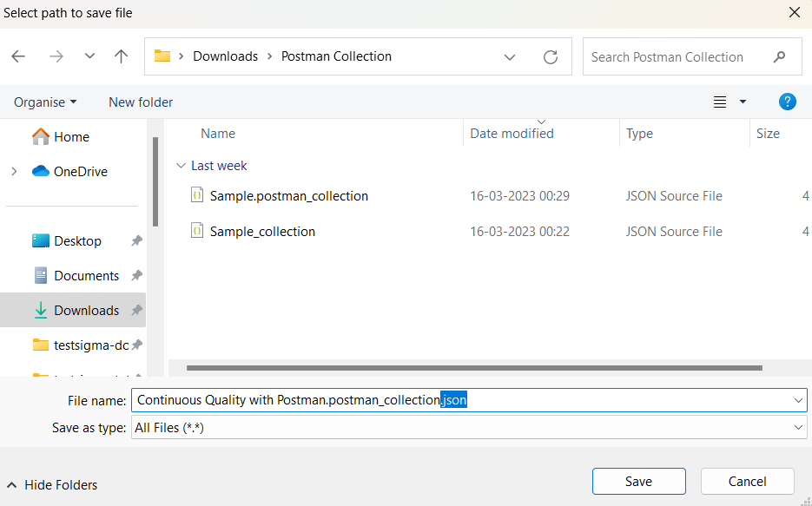Screen dimensions: 812x506
Task: Click the forward navigation arrow
Action: 56,56
